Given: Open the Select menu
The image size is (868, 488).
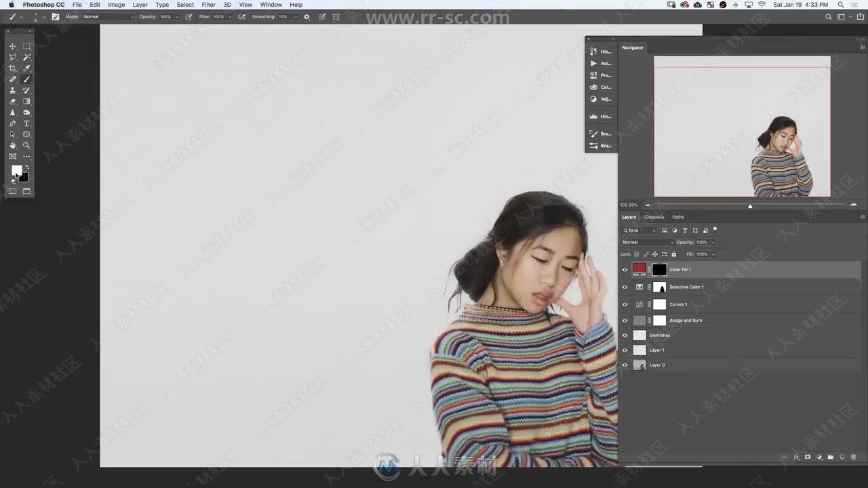Looking at the screenshot, I should (x=185, y=5).
